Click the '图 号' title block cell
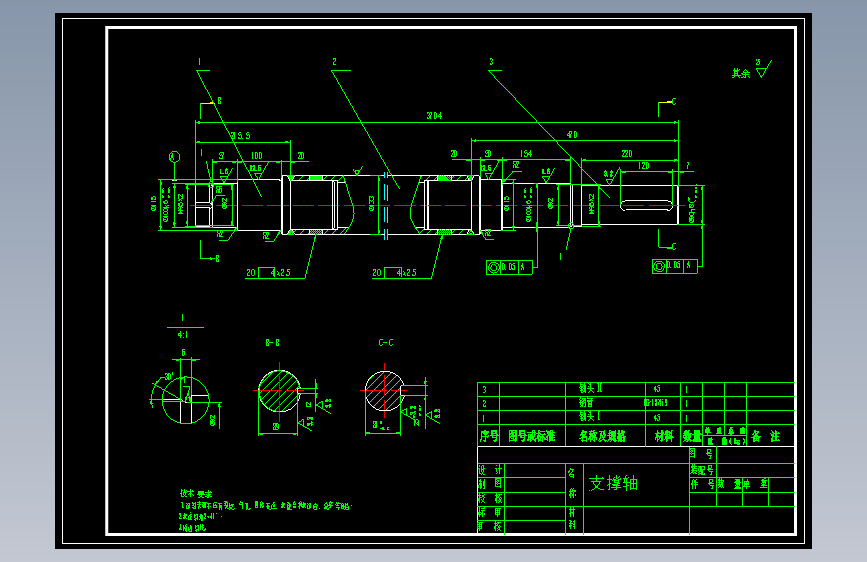The height and width of the screenshot is (562, 867). (702, 454)
